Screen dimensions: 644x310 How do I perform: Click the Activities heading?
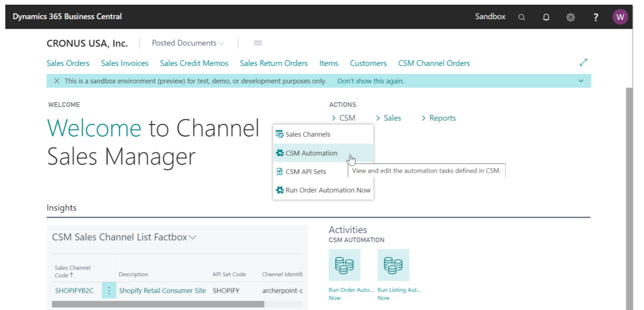click(348, 230)
